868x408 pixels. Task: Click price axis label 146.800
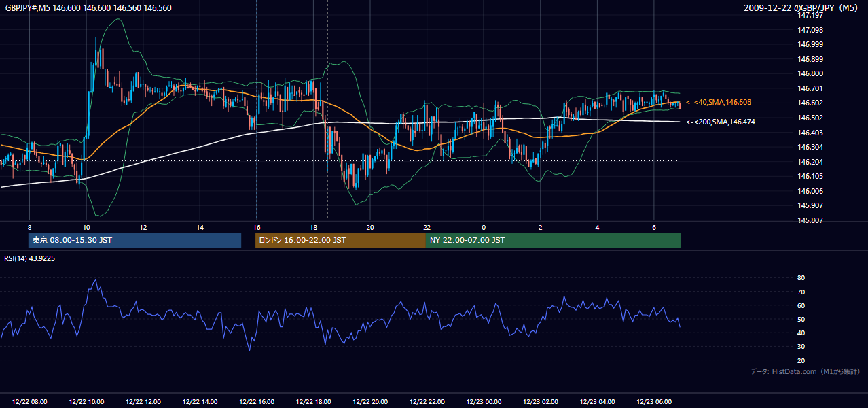pyautogui.click(x=810, y=73)
